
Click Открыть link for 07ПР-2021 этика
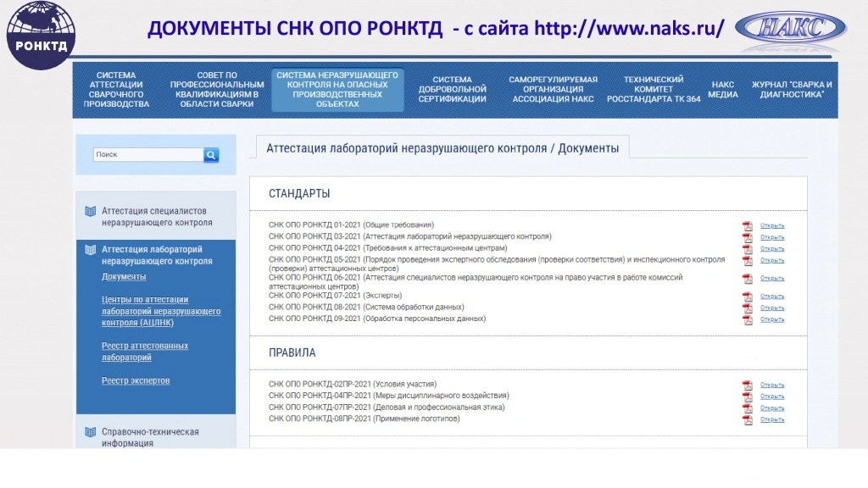772,408
